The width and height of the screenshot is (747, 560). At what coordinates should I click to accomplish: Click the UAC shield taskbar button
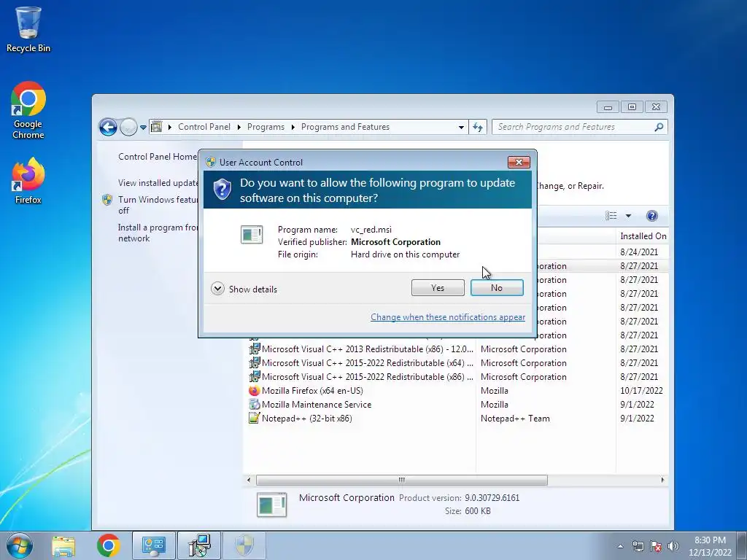[x=244, y=545]
